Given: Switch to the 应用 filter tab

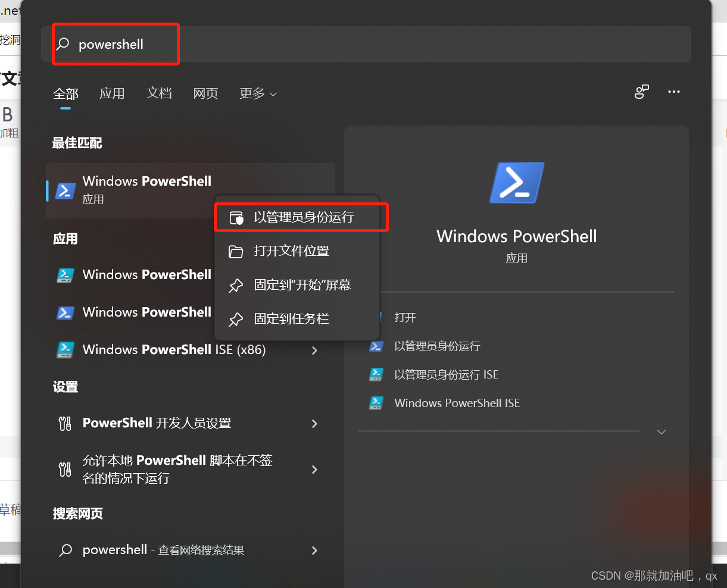Looking at the screenshot, I should [x=112, y=93].
